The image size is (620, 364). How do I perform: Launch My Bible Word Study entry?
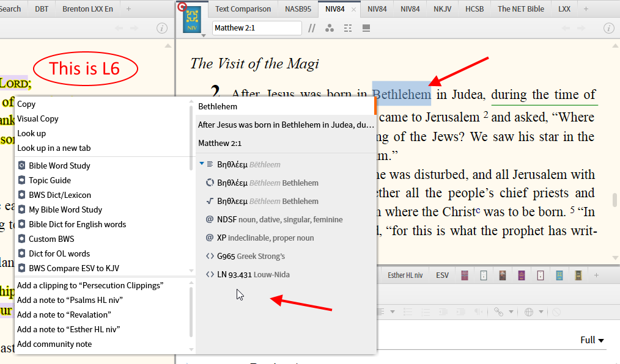(65, 209)
